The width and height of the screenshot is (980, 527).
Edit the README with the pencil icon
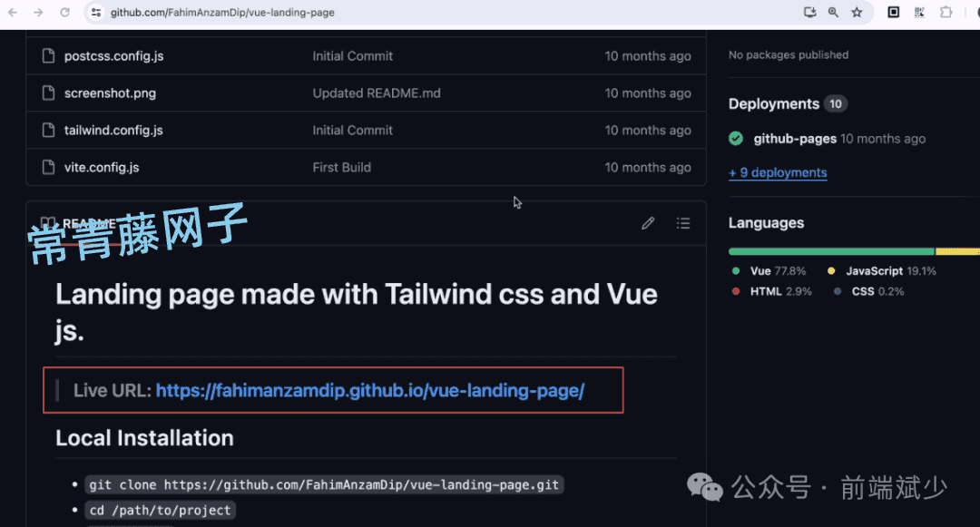click(648, 223)
